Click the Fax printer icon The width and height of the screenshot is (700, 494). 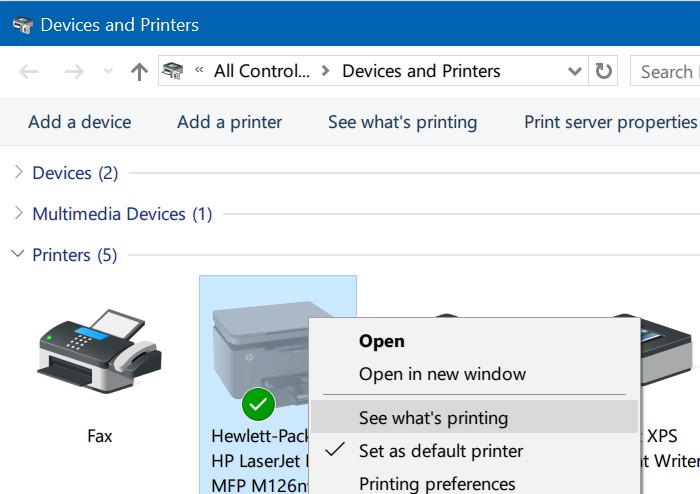100,350
